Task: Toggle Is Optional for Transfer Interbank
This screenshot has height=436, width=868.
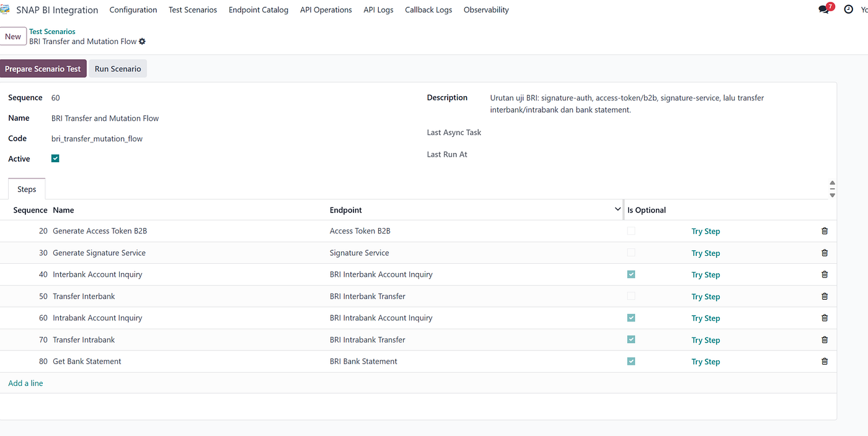Action: (x=631, y=296)
